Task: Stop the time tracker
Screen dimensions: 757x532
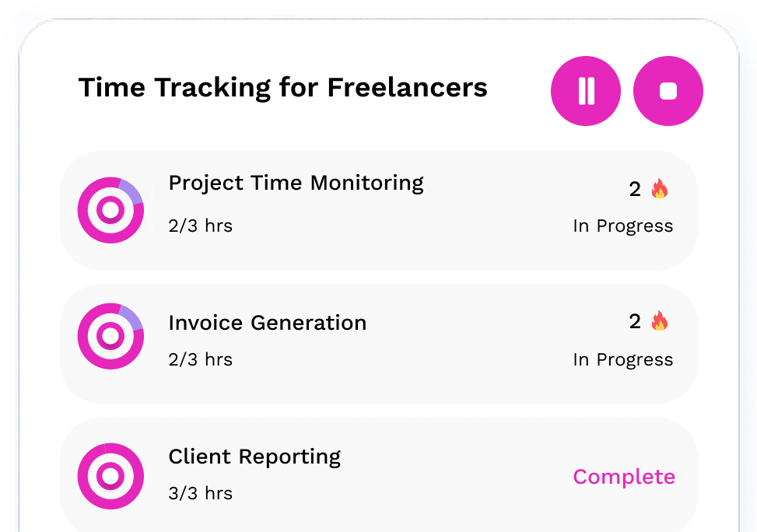Action: coord(668,91)
